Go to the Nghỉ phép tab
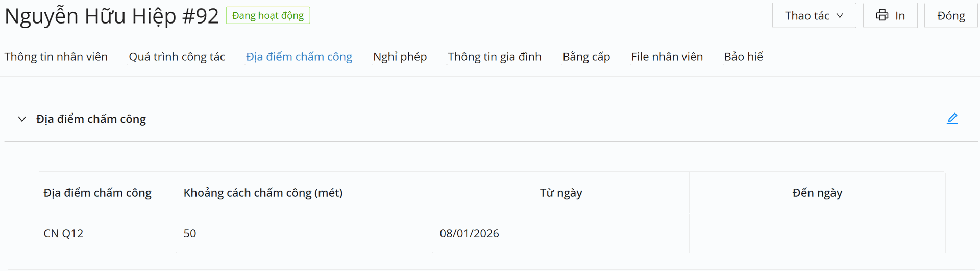 [400, 57]
